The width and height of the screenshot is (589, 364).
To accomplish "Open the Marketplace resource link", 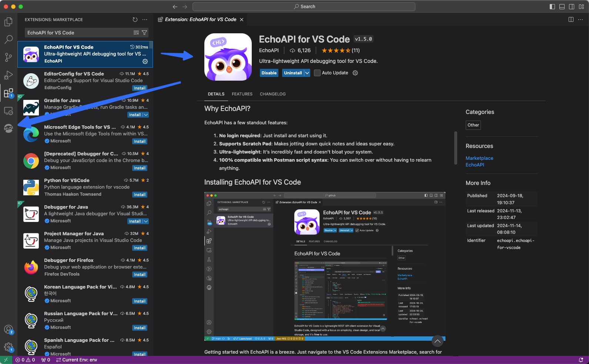I will 479,158.
